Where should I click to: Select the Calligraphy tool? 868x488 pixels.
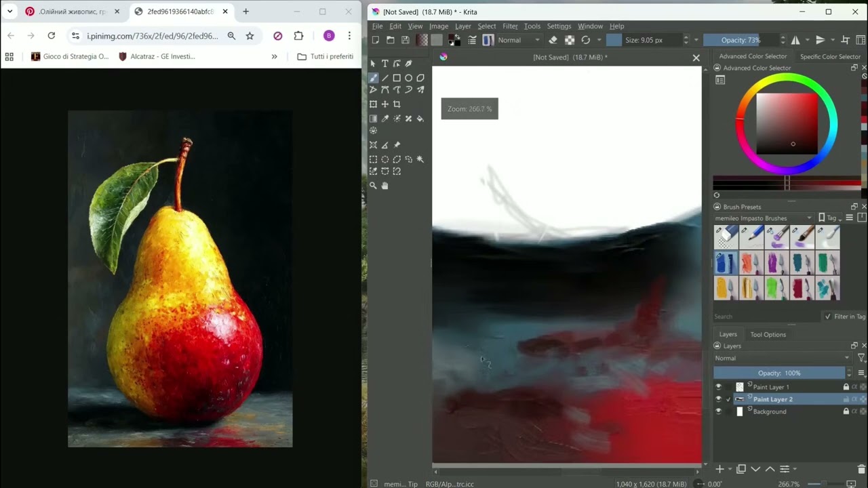coord(408,64)
